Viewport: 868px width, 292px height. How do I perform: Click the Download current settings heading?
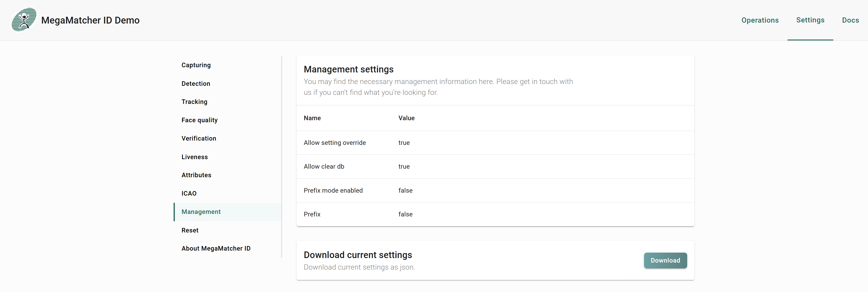pos(358,255)
